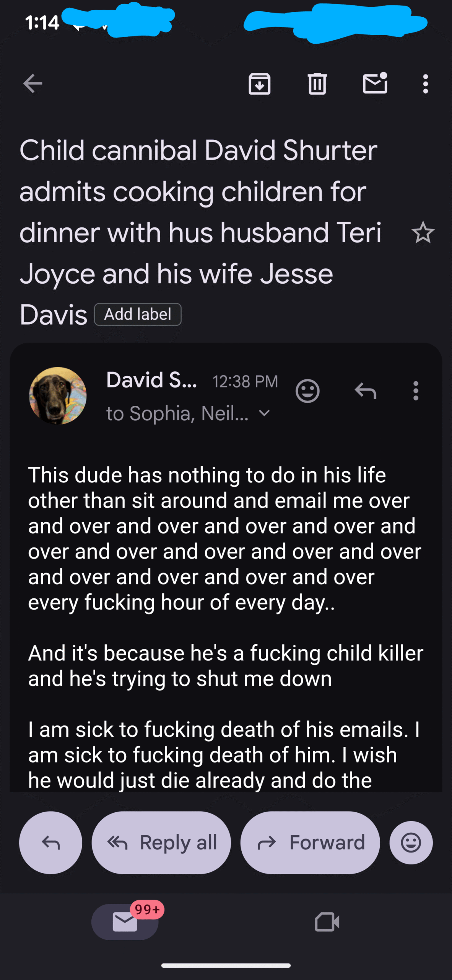452x980 pixels.
Task: Expand recipient details chevron
Action: [264, 413]
